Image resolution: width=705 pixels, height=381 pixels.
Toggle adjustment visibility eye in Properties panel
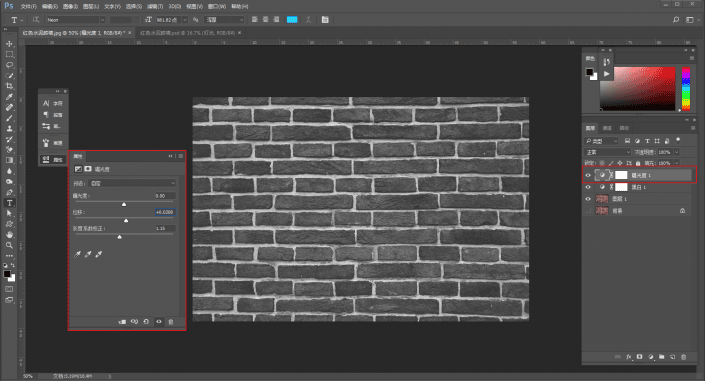pos(159,322)
